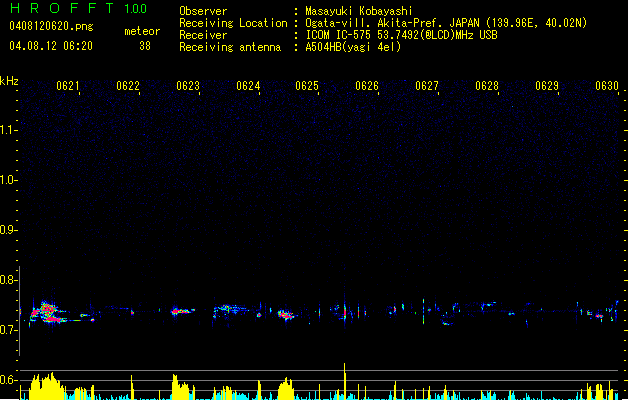Click the strong meteor echo near 0621
This screenshot has width=629, height=400.
(x=47, y=313)
